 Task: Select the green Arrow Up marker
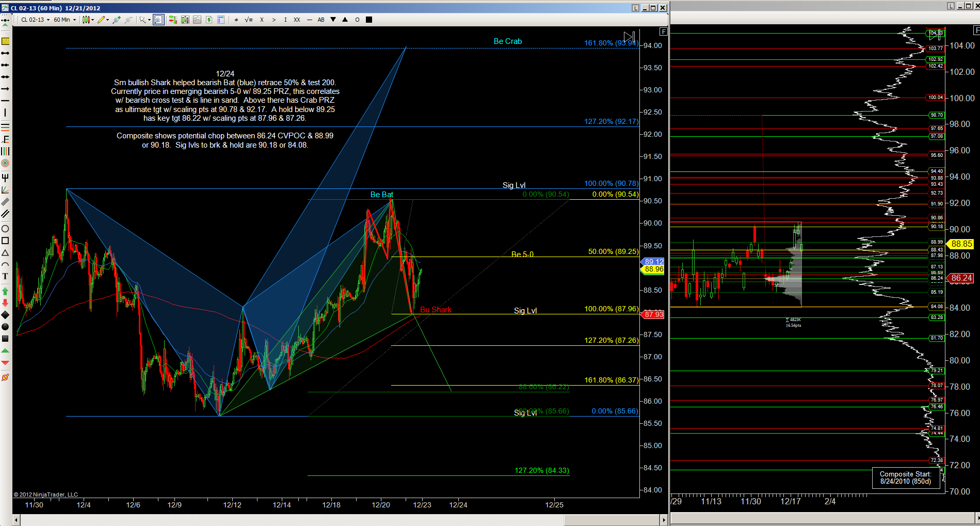pyautogui.click(x=5, y=291)
